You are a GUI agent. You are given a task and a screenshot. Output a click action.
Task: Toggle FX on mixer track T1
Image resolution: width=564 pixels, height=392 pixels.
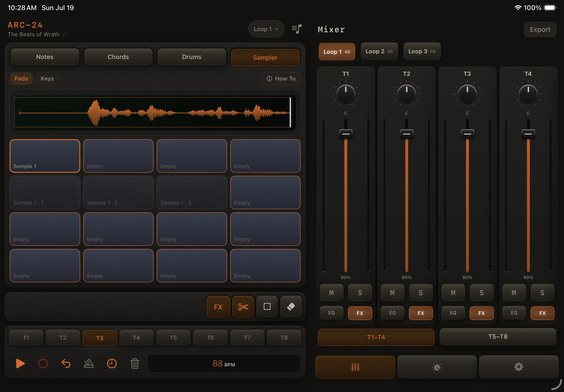[360, 313]
